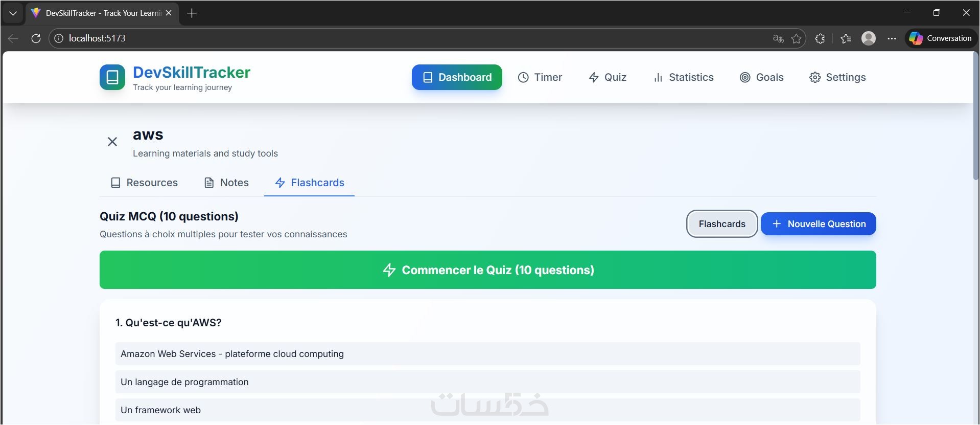Open the Settings page
Image resolution: width=980 pixels, height=425 pixels.
click(x=837, y=77)
